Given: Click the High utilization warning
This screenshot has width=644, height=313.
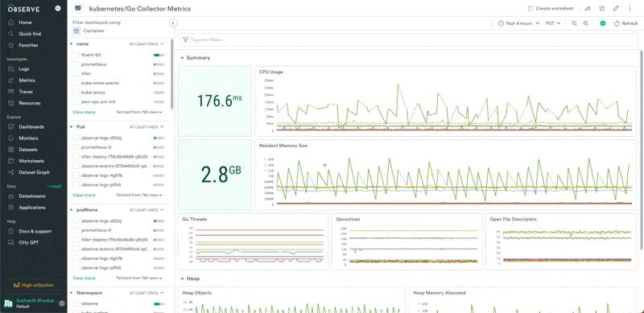Looking at the screenshot, I should click(x=33, y=285).
